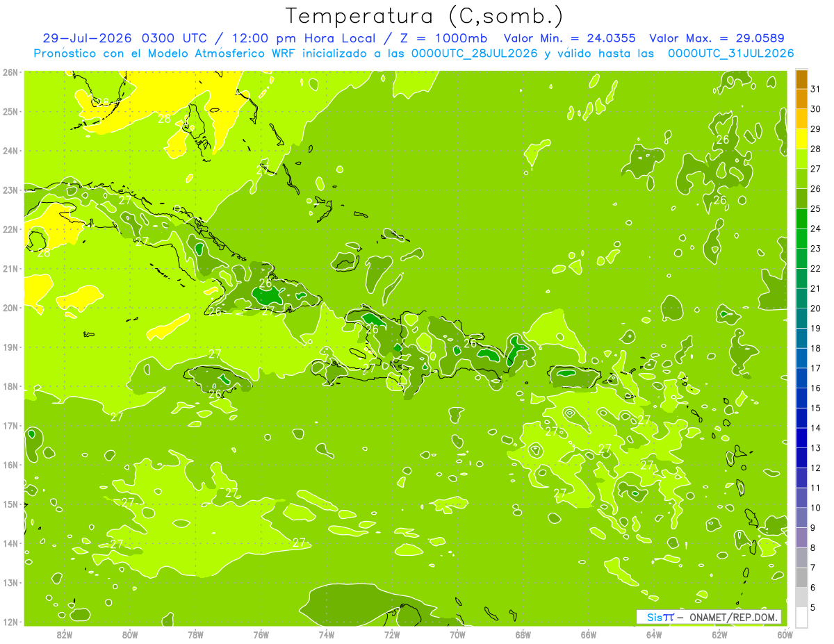Pick the brown colorbar swatch above 31
834x644 pixels.
[x=801, y=79]
